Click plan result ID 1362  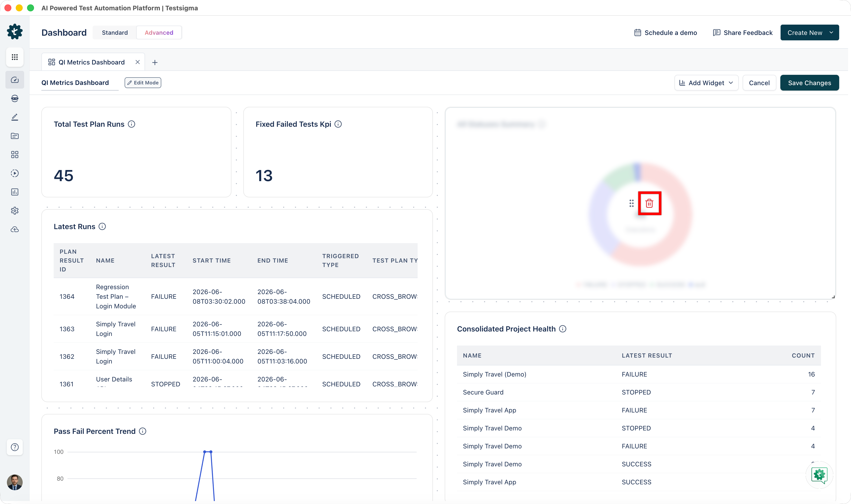click(67, 357)
